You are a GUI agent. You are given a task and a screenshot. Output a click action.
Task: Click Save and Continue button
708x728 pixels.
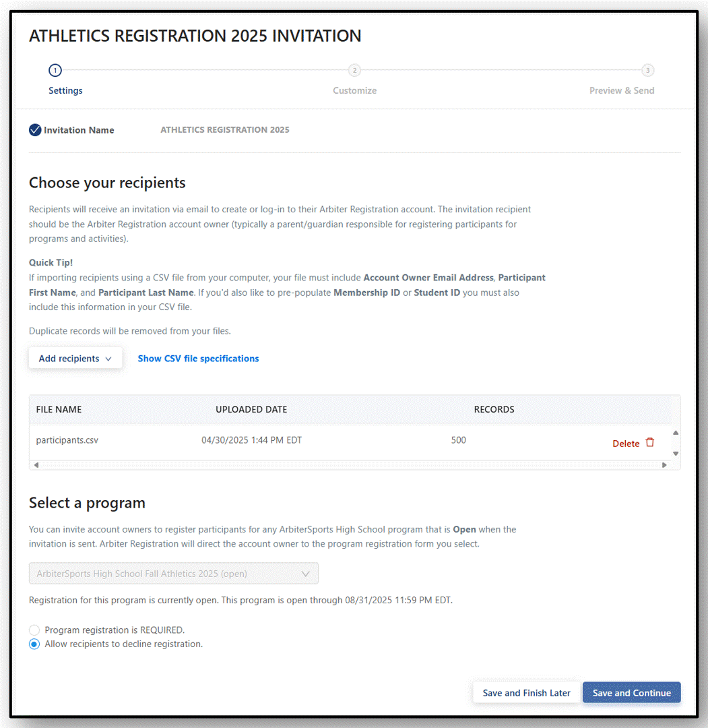click(631, 693)
